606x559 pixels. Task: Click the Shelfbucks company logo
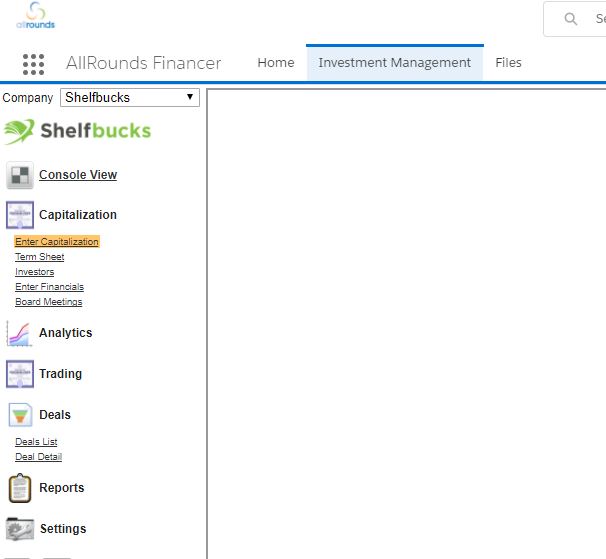pyautogui.click(x=77, y=131)
